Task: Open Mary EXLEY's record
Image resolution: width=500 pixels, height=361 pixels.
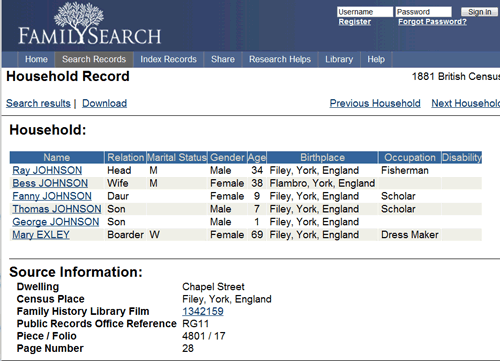Action: click(x=41, y=235)
